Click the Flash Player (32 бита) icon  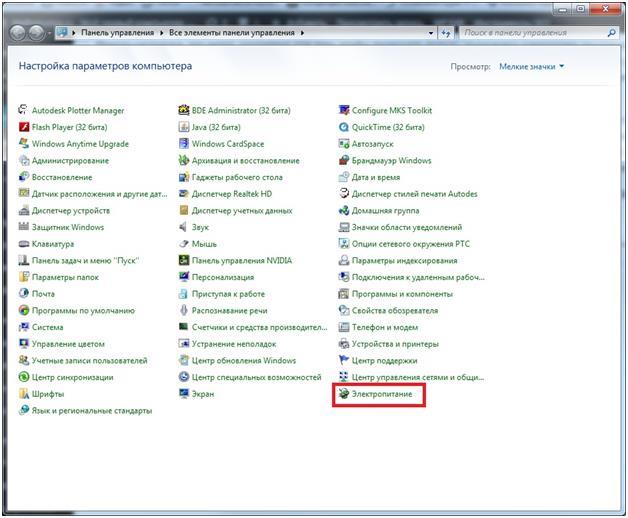pos(24,127)
